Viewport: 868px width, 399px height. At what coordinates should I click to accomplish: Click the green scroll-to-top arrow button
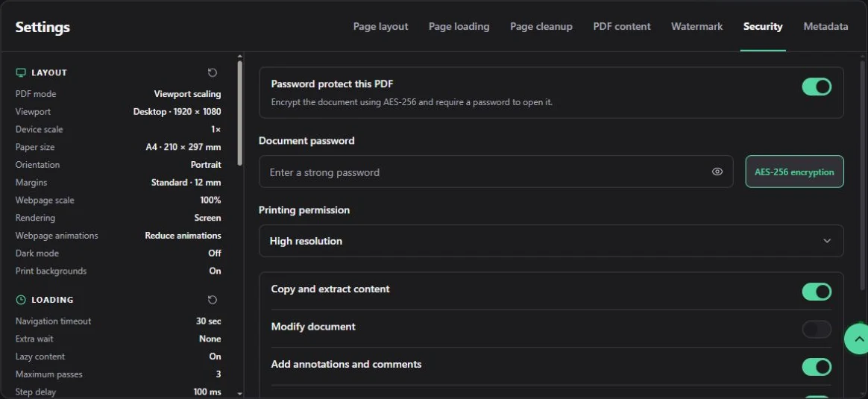858,339
